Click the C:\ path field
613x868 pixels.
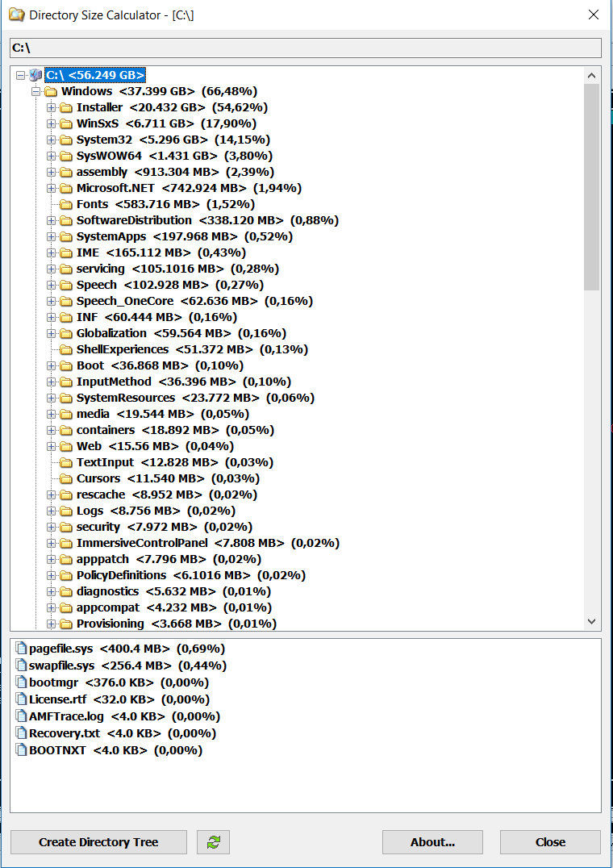306,48
